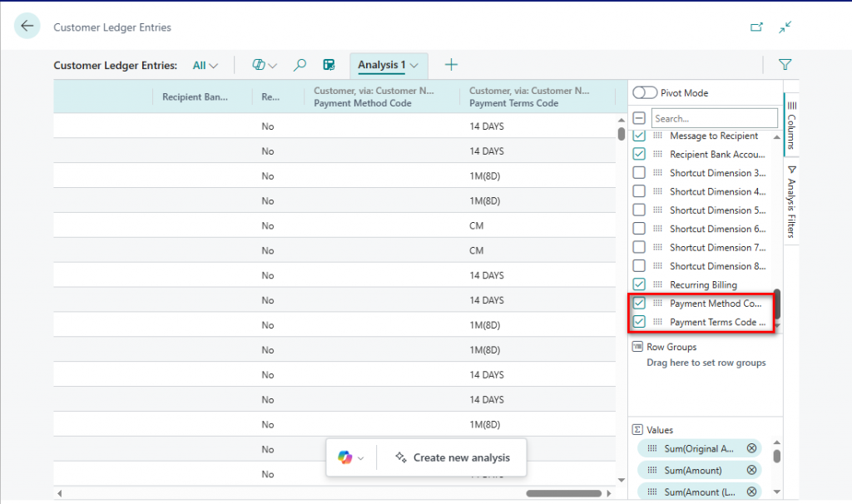The height and width of the screenshot is (504, 852).
Task: Open the Analysis 1 tab menu
Action: click(414, 65)
